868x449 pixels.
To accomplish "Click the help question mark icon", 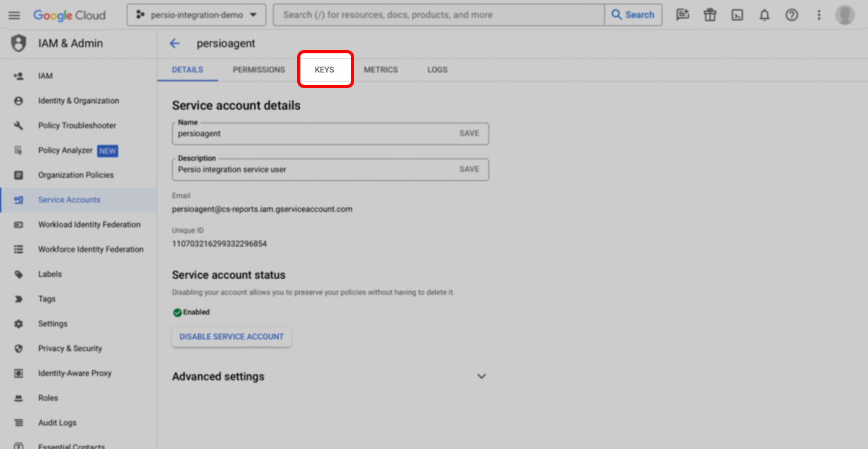I will 792,15.
